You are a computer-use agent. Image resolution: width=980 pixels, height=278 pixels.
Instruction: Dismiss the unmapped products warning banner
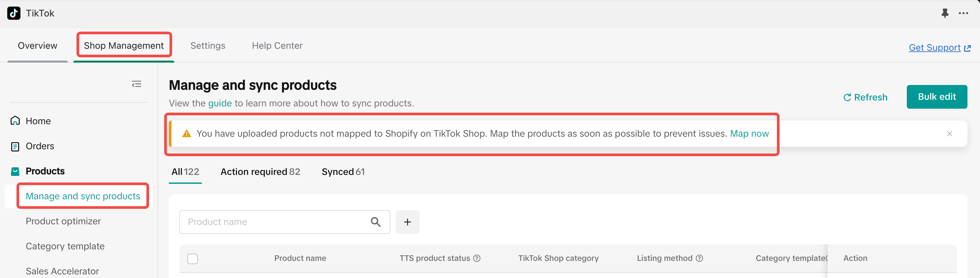(949, 134)
